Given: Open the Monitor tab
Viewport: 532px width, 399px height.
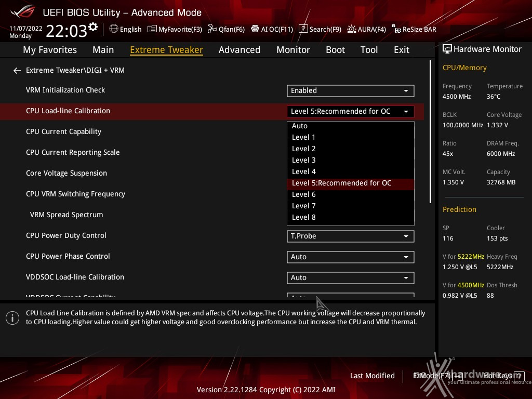Looking at the screenshot, I should point(293,50).
